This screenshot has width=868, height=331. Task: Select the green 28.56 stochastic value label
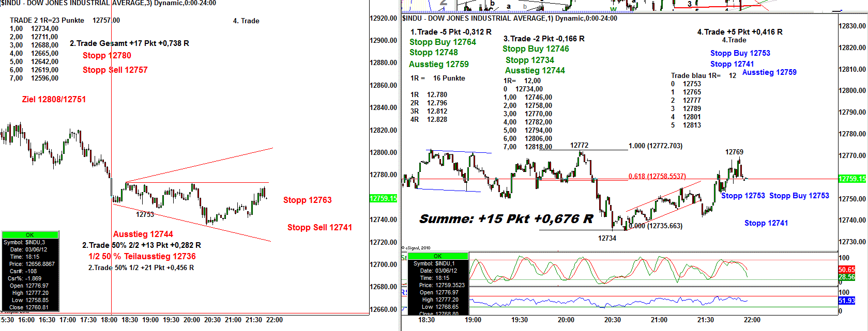pyautogui.click(x=846, y=277)
